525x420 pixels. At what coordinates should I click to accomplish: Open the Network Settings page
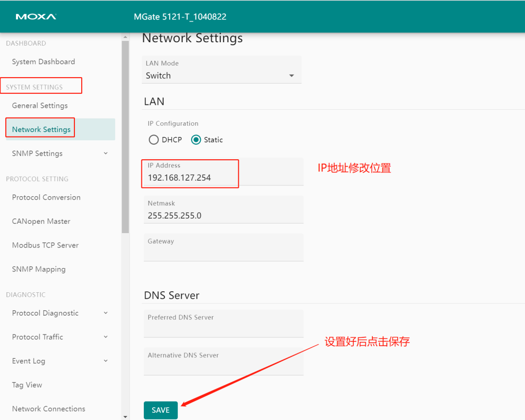[x=40, y=129]
